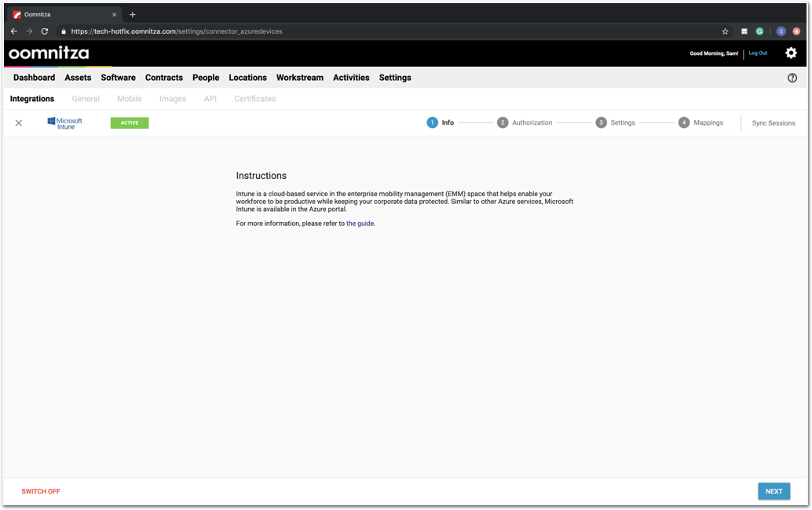Switch off the Intune integration
The height and width of the screenshot is (510, 812).
pyautogui.click(x=41, y=491)
